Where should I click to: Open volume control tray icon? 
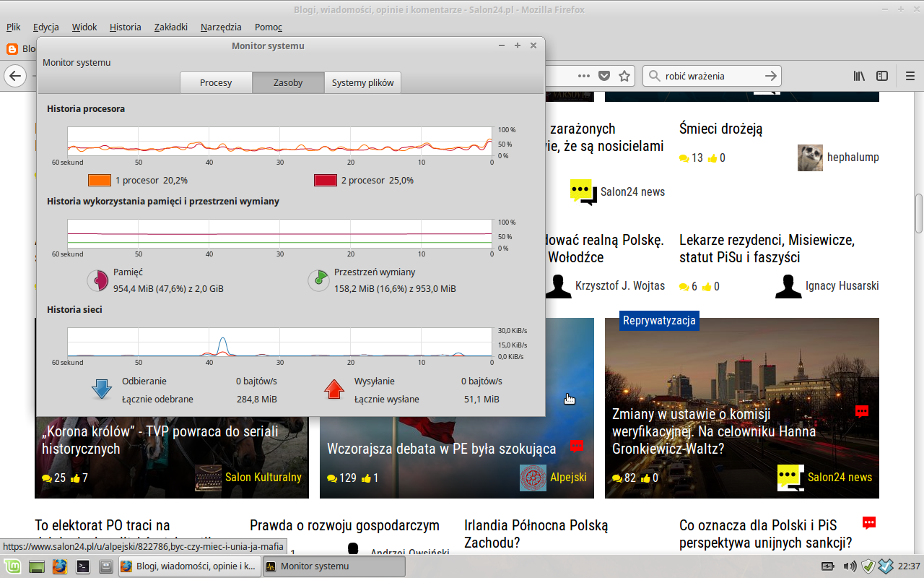click(x=850, y=566)
